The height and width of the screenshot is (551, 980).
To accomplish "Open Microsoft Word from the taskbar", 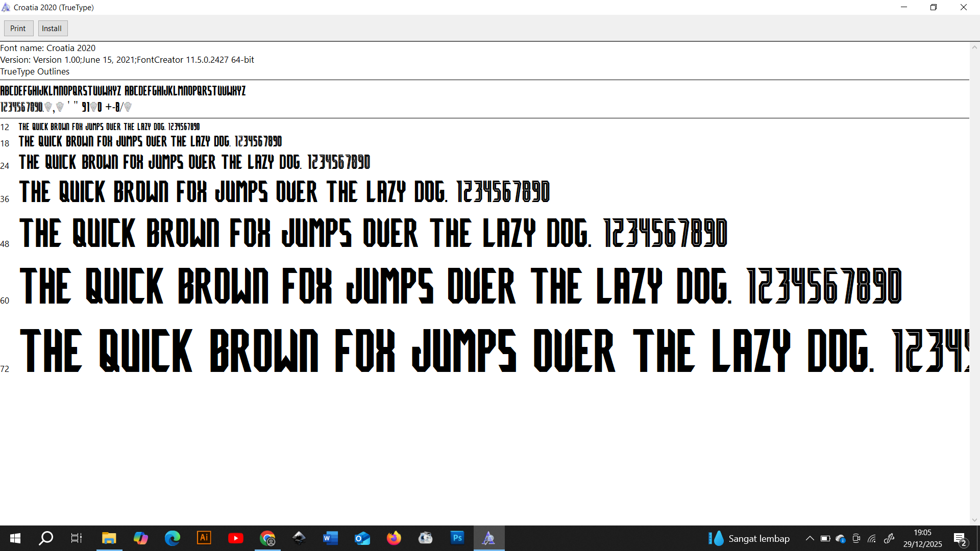I will (330, 538).
